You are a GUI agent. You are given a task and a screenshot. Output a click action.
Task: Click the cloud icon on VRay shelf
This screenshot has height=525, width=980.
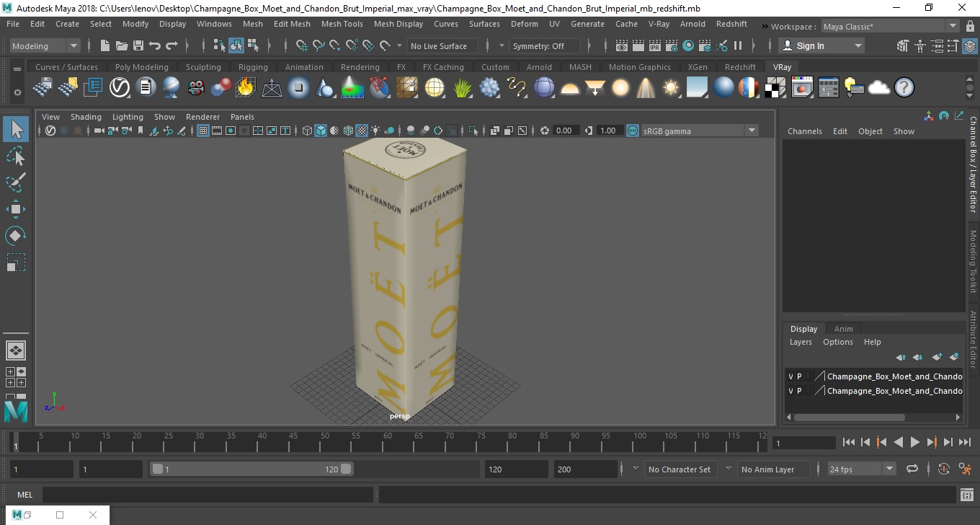pos(879,88)
